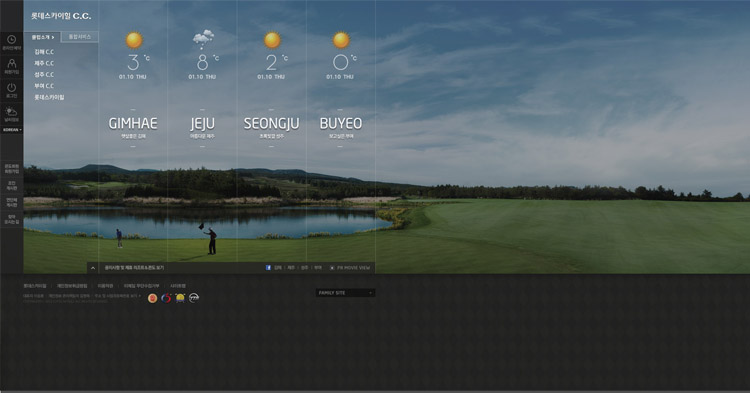
Task: Select the 클럽소개 tab
Action: [43, 37]
